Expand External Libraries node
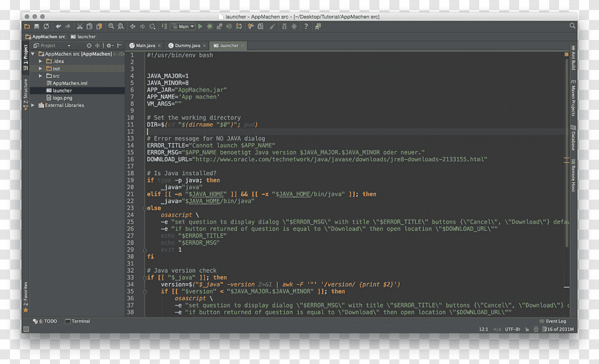 33,105
